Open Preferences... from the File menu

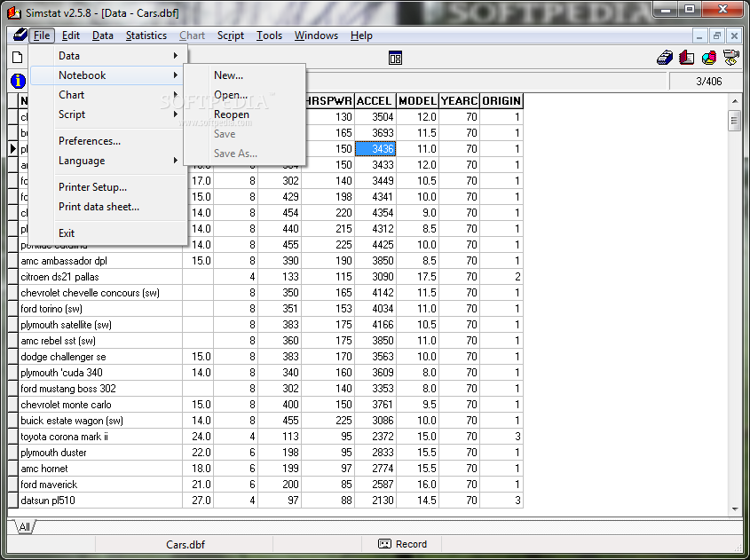point(108,140)
